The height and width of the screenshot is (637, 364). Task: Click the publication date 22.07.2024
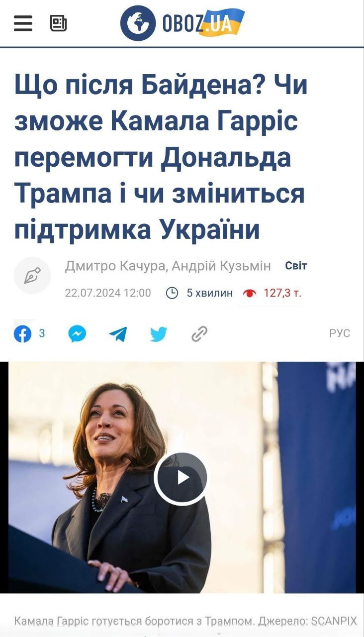tap(93, 293)
